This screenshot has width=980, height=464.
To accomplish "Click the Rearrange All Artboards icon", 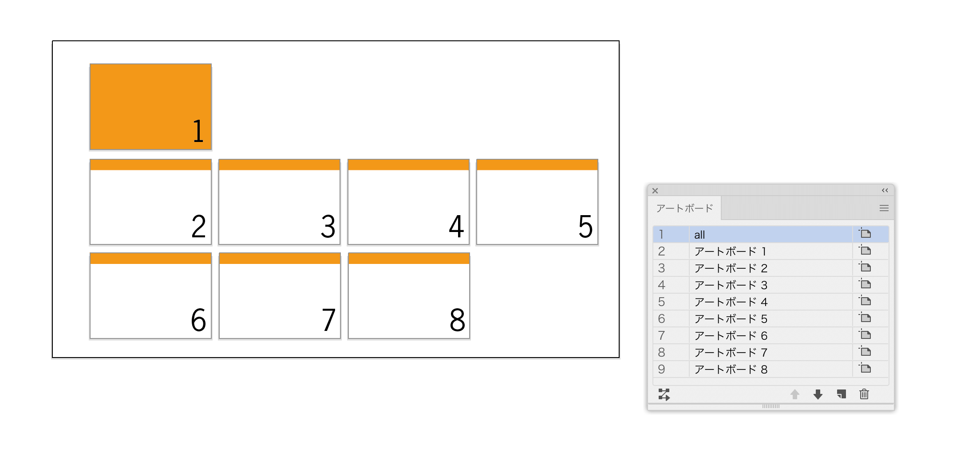I will [x=664, y=394].
